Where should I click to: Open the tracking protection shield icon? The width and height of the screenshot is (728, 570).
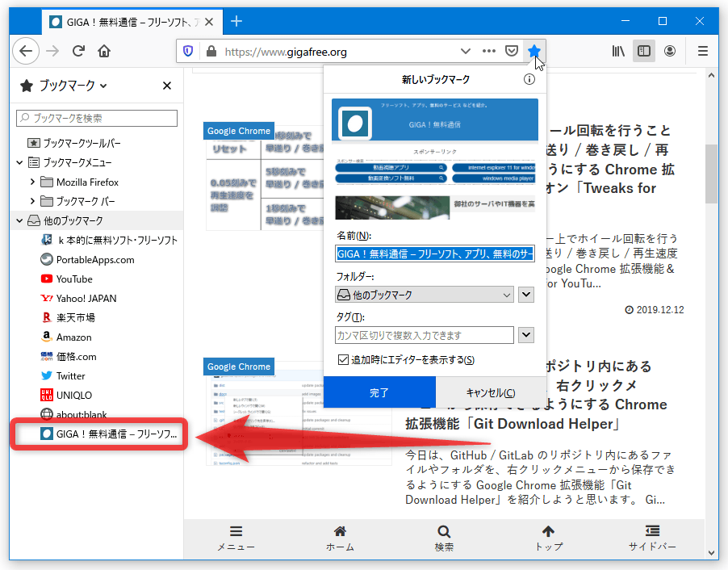coord(188,51)
